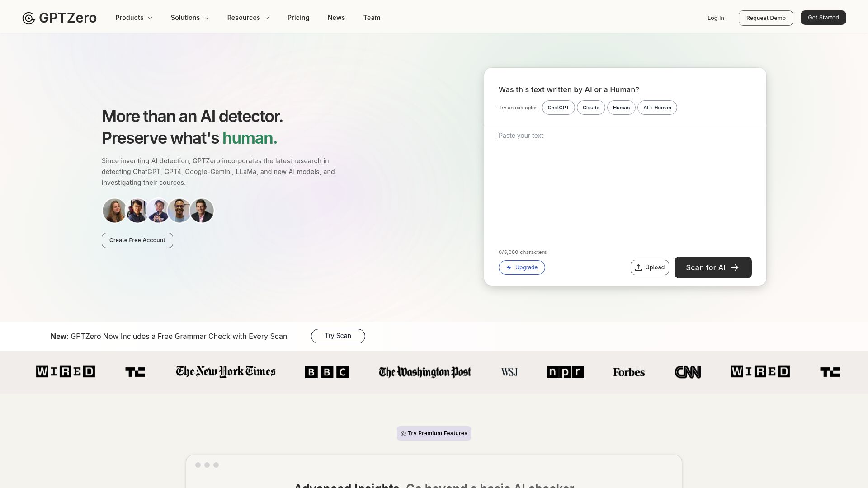Select the AI + Human example chip
The height and width of the screenshot is (488, 868).
tap(657, 108)
